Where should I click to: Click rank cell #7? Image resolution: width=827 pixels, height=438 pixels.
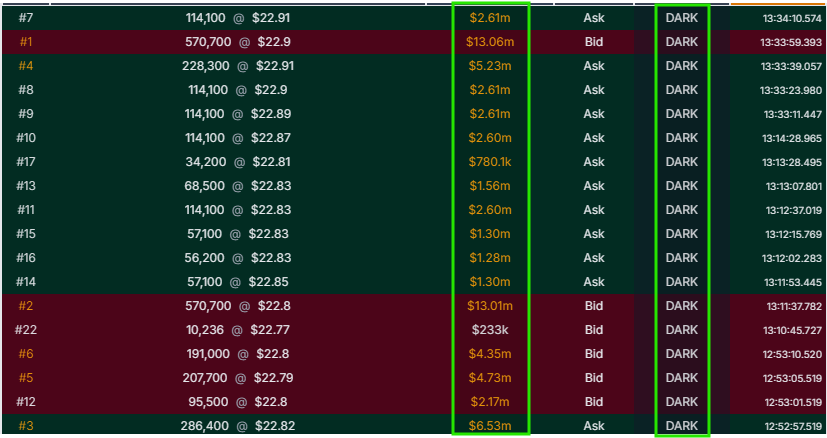(26, 18)
